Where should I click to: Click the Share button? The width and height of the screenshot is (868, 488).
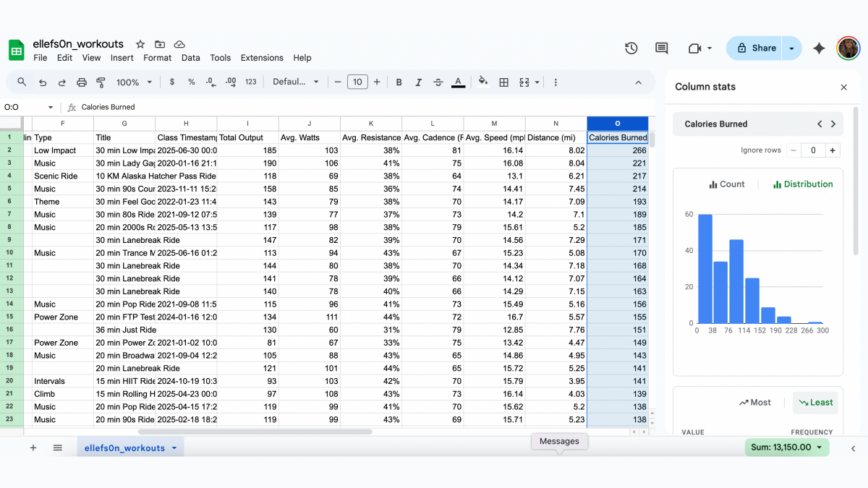click(756, 48)
